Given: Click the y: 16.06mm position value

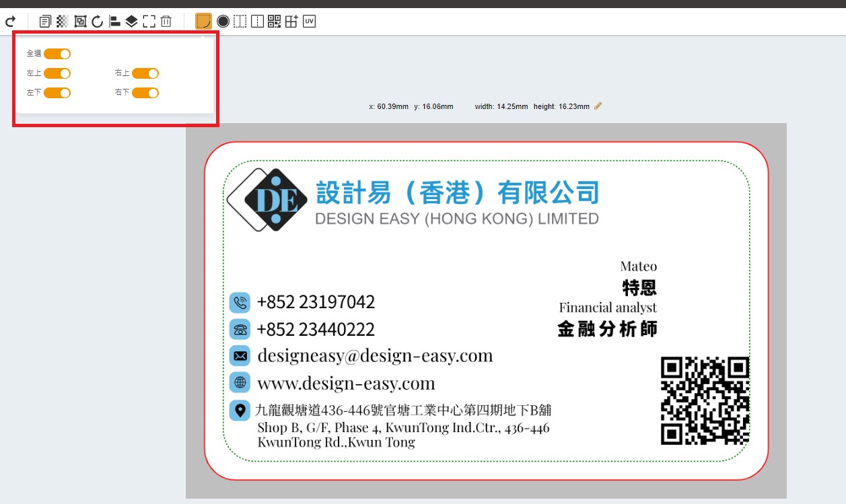Looking at the screenshot, I should click(433, 106).
